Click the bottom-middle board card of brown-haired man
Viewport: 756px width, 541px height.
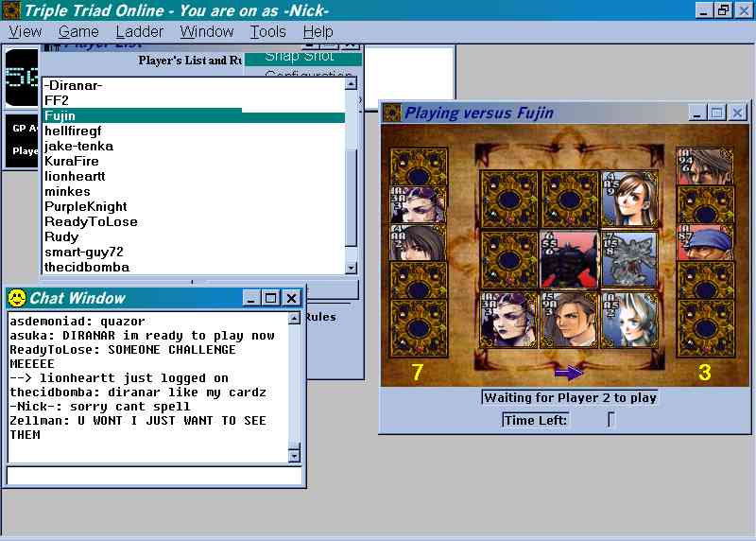[x=570, y=320]
